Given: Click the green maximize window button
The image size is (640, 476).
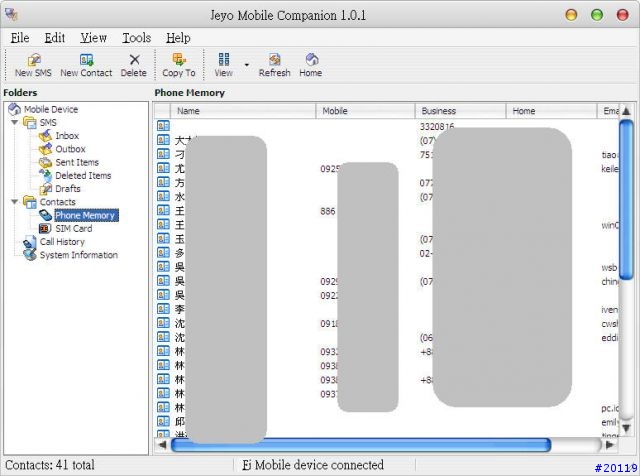Looking at the screenshot, I should [597, 15].
